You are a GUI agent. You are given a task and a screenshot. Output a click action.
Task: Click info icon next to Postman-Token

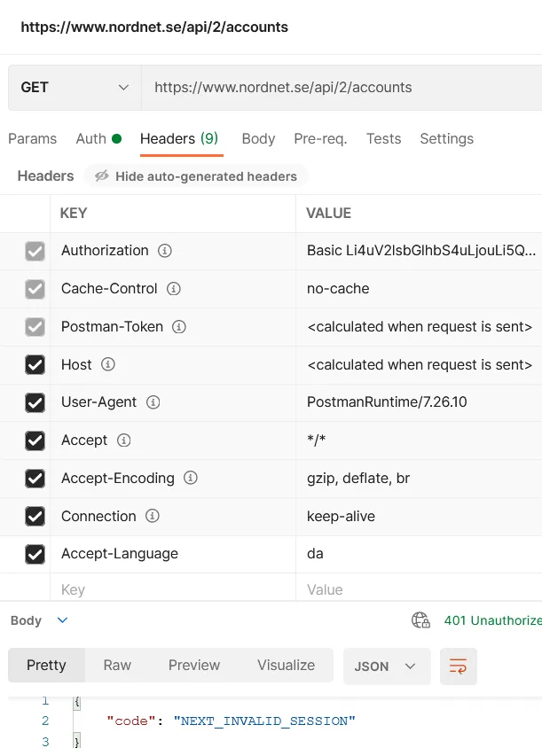point(179,327)
